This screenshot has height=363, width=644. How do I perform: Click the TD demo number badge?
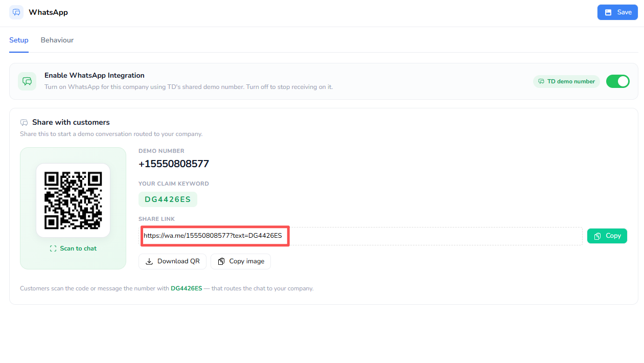[x=566, y=81]
